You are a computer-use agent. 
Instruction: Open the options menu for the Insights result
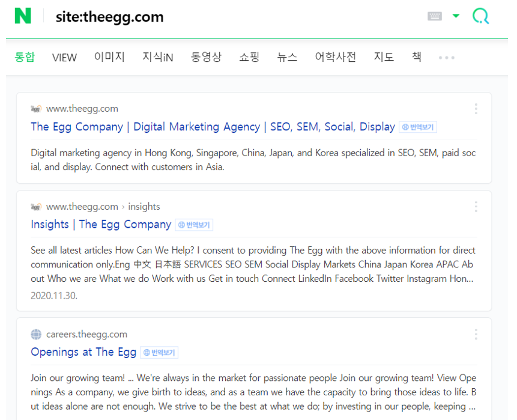[476, 207]
